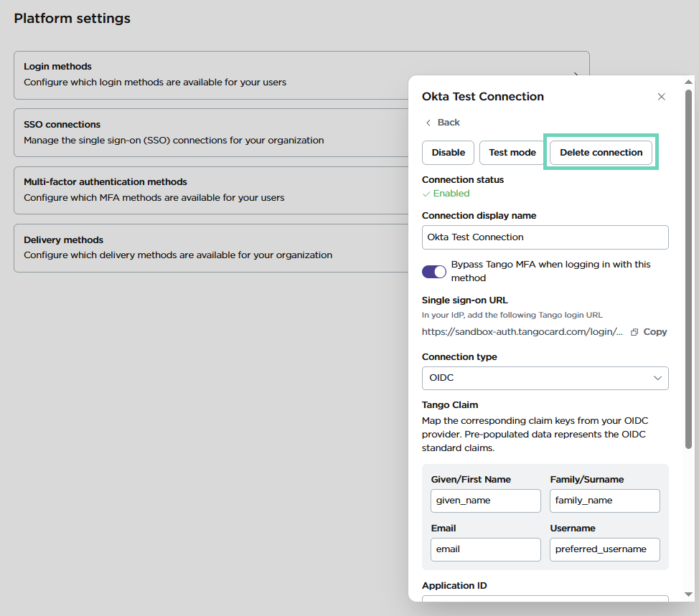This screenshot has height=616, width=699.
Task: Click the Email claim field
Action: click(485, 549)
